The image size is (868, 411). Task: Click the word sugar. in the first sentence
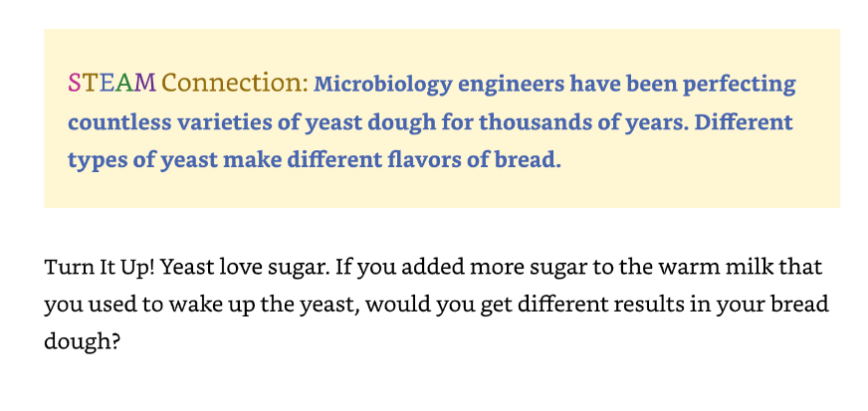tap(299, 270)
